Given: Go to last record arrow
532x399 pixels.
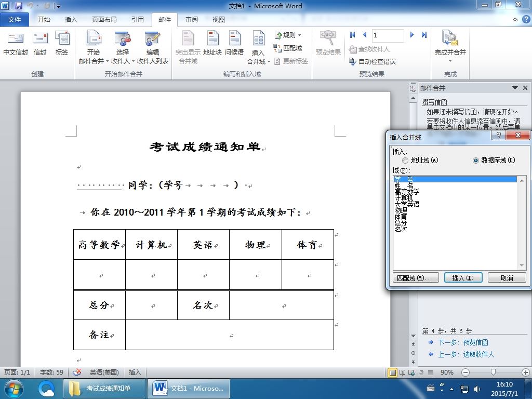Looking at the screenshot, I should (x=424, y=35).
